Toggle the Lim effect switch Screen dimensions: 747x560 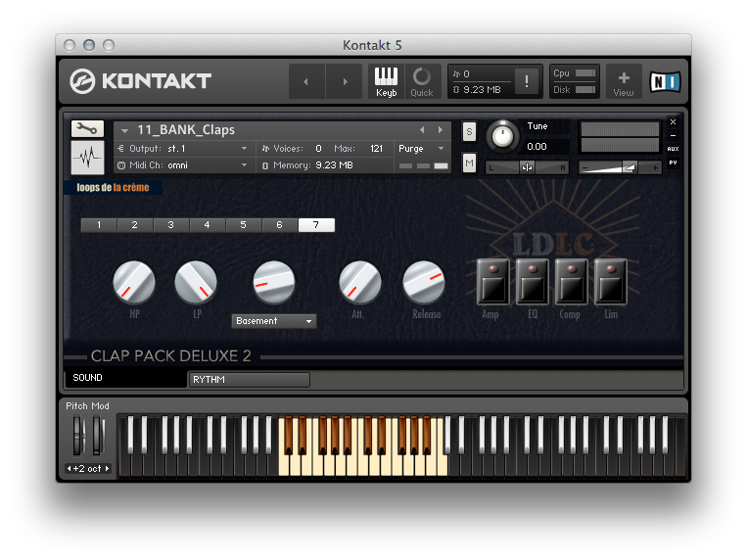(x=610, y=282)
